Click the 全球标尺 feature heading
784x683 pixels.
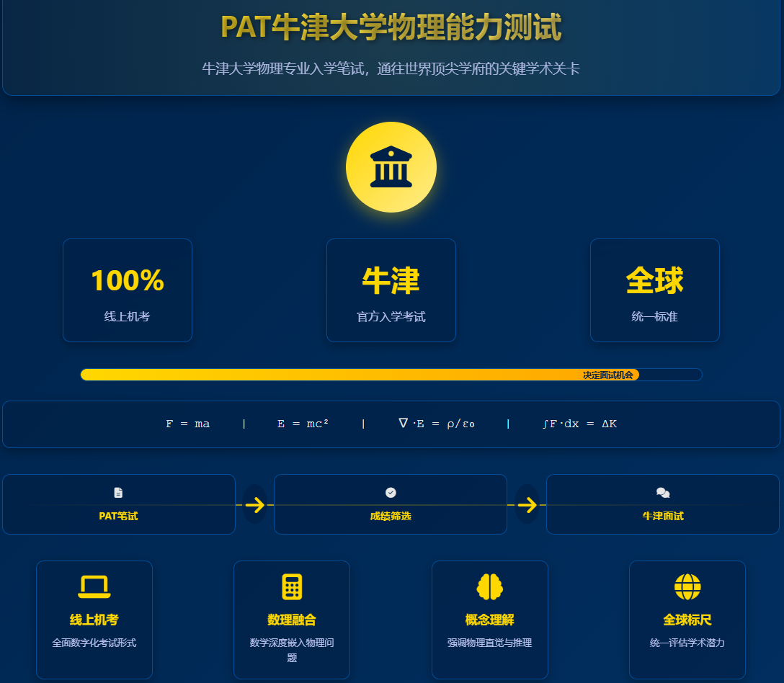point(687,620)
